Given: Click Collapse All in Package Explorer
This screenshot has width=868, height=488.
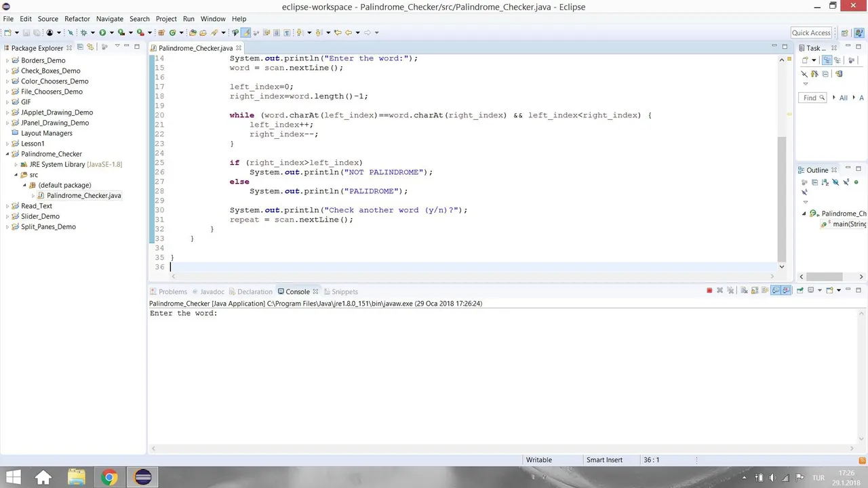Looking at the screenshot, I should [80, 47].
